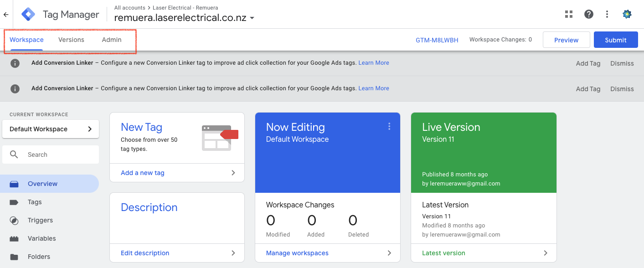This screenshot has width=644, height=268.
Task: Click the Folders icon in sidebar
Action: (x=14, y=257)
